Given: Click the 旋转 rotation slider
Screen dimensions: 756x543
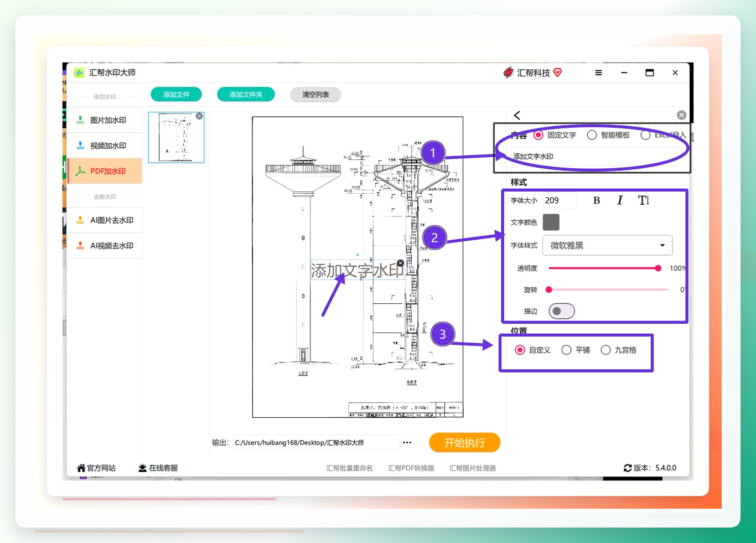Looking at the screenshot, I should tap(608, 289).
